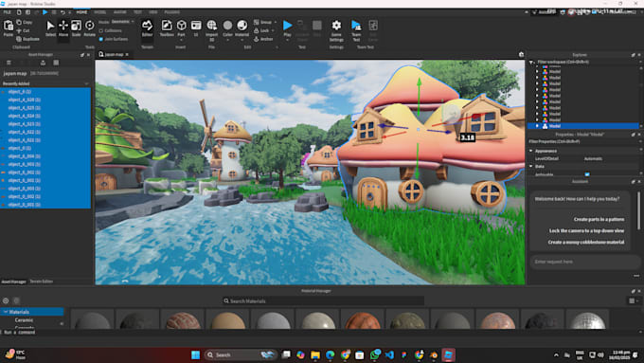The height and width of the screenshot is (363, 644).
Task: Select the brick material thumbnail
Action: (183, 319)
